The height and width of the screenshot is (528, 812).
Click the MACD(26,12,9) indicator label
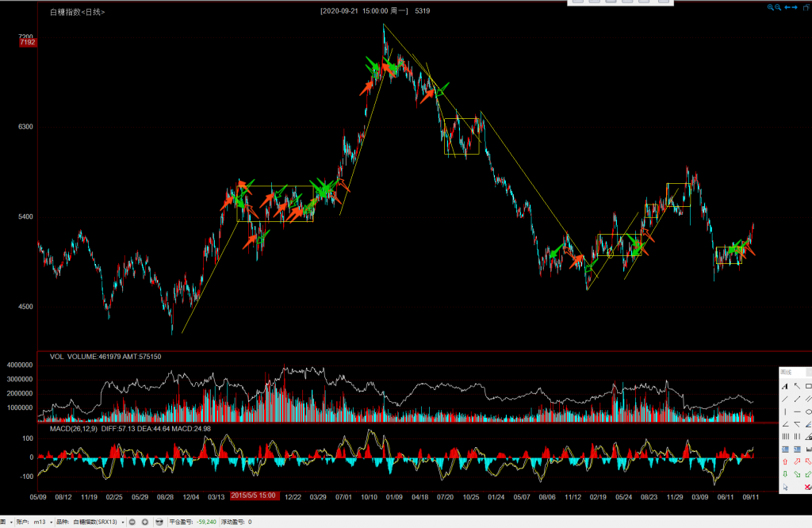coord(71,429)
